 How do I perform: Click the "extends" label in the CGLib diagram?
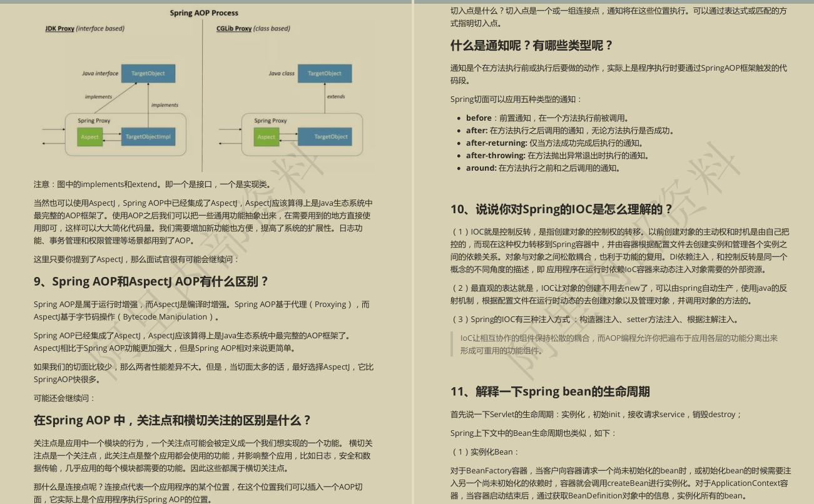pos(336,96)
